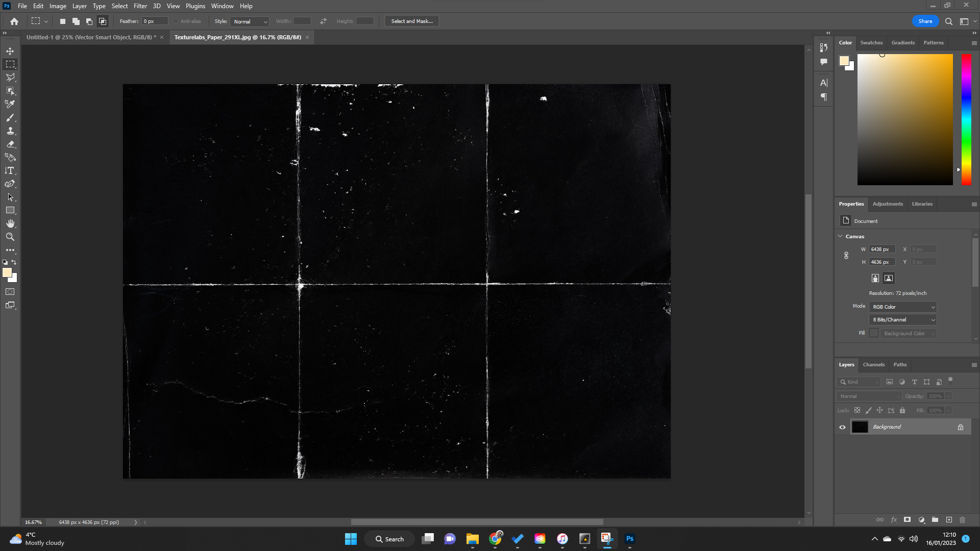
Task: Toggle the lock on the Background layer
Action: pos(961,427)
